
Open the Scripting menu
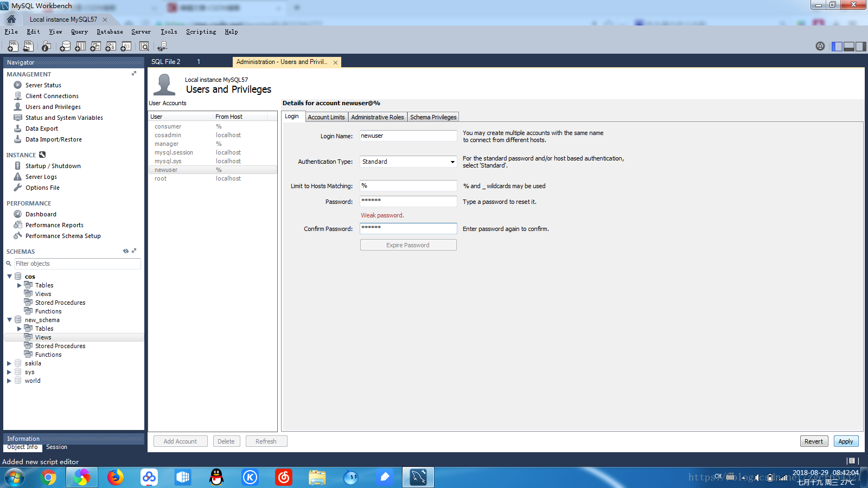click(201, 31)
